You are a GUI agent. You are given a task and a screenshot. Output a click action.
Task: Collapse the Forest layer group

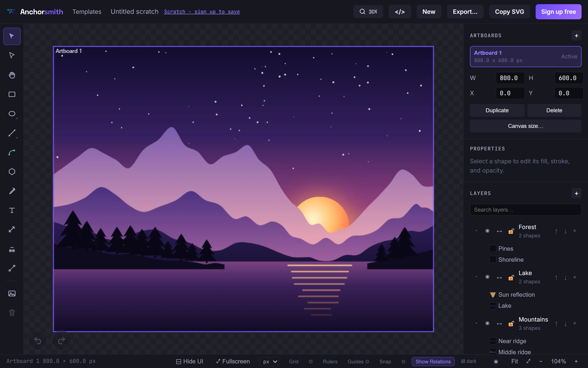tap(476, 231)
